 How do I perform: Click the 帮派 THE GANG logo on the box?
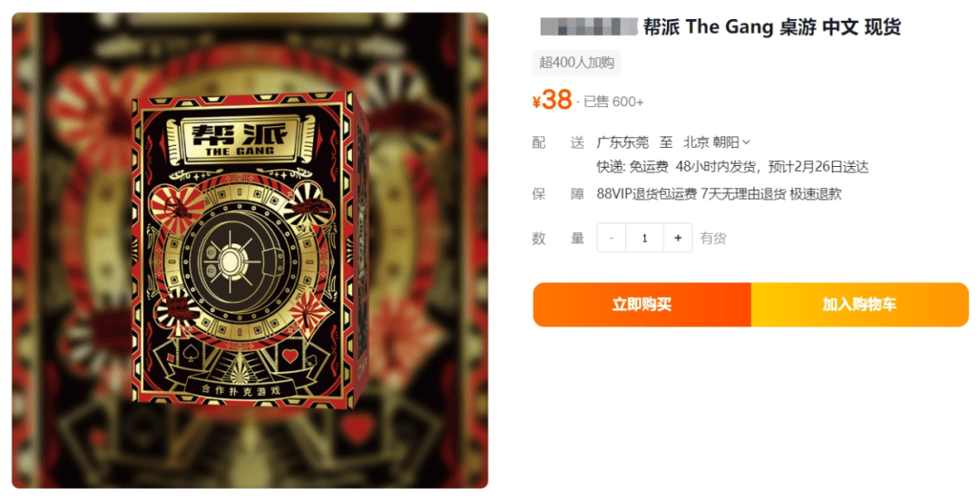click(240, 138)
